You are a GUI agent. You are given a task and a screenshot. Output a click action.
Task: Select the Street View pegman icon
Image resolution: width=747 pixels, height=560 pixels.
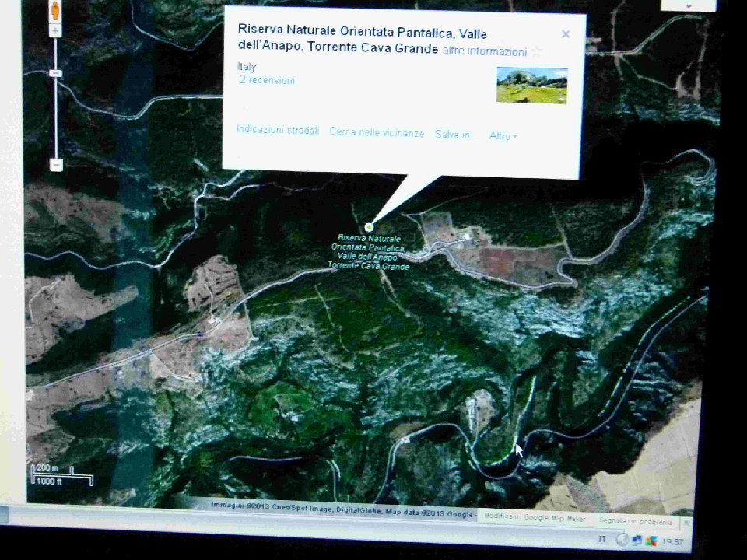[55, 10]
